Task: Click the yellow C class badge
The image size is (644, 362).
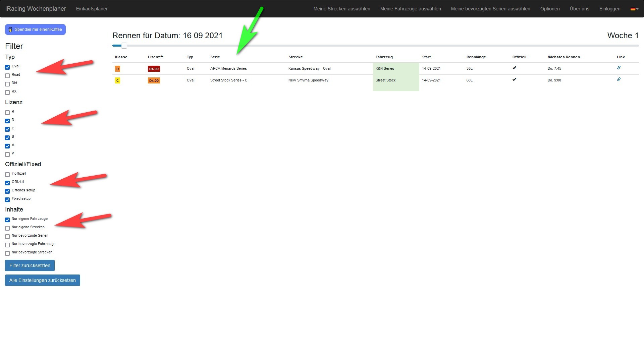Action: point(117,80)
